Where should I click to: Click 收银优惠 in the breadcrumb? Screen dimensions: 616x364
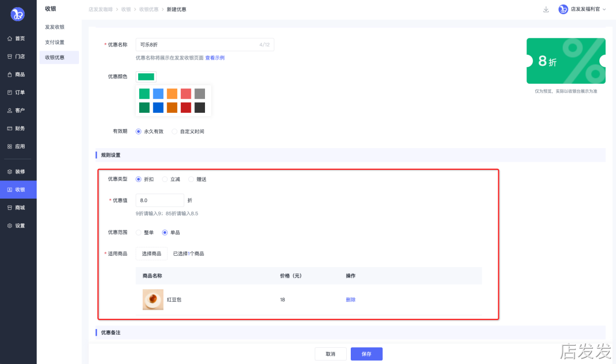[149, 9]
